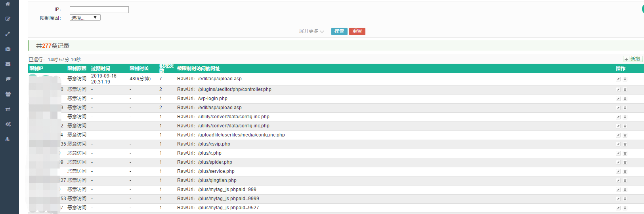The height and width of the screenshot is (214, 644).
Task: Click the 搜索 search button
Action: pyautogui.click(x=339, y=31)
